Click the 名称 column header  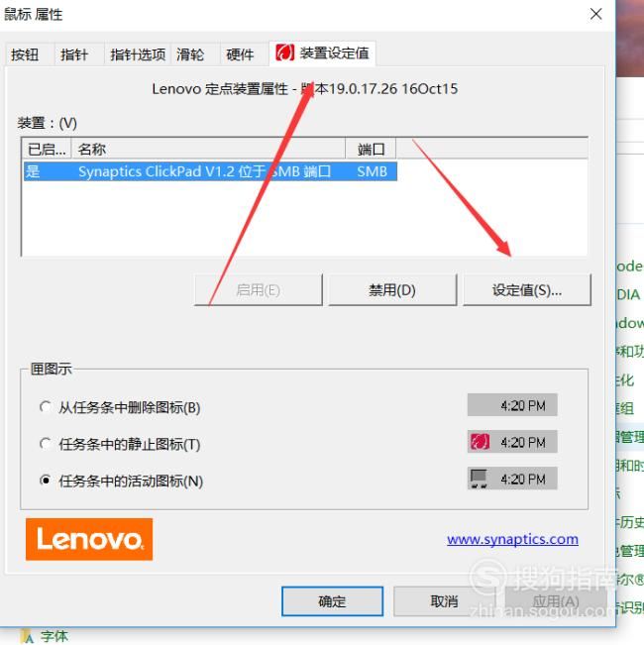(208, 149)
